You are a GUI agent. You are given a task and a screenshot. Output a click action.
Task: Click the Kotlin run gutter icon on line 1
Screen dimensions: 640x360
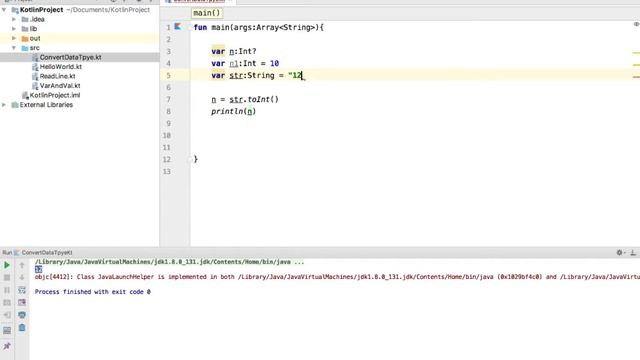click(178, 27)
